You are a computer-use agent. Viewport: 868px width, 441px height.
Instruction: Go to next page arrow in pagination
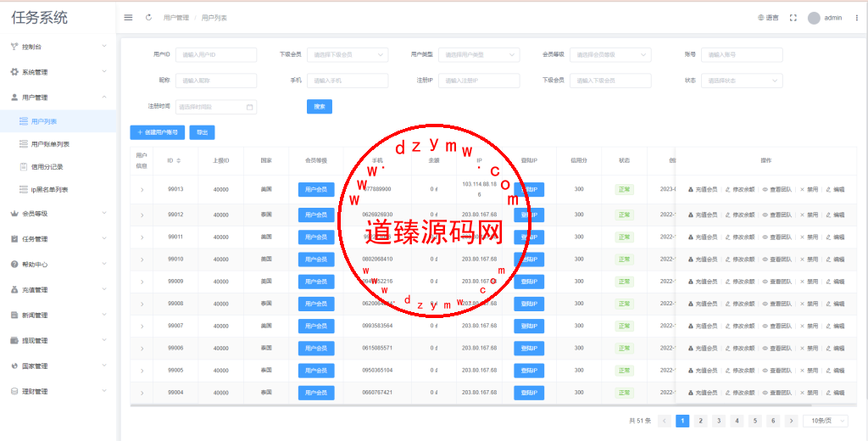pyautogui.click(x=792, y=421)
